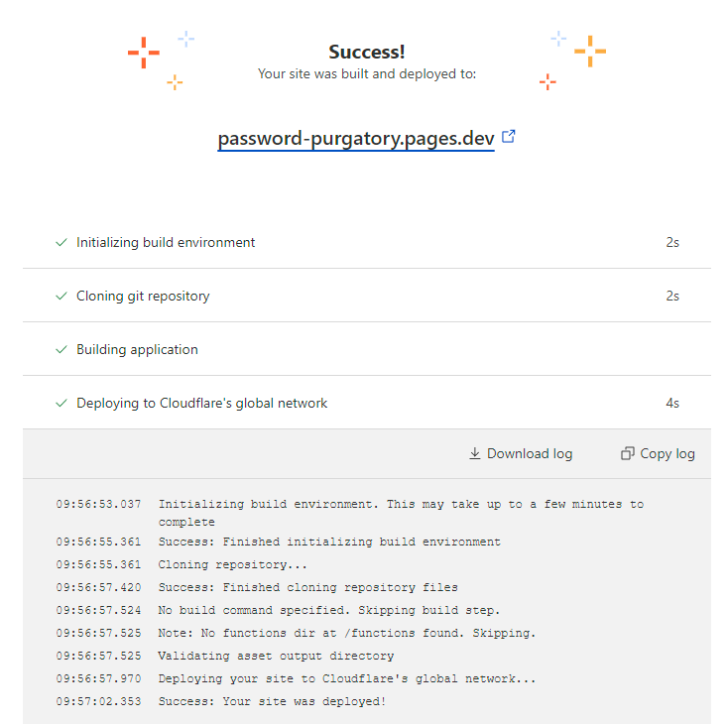Click the Download log arrow icon
Screen dimensions: 728x724
click(474, 453)
